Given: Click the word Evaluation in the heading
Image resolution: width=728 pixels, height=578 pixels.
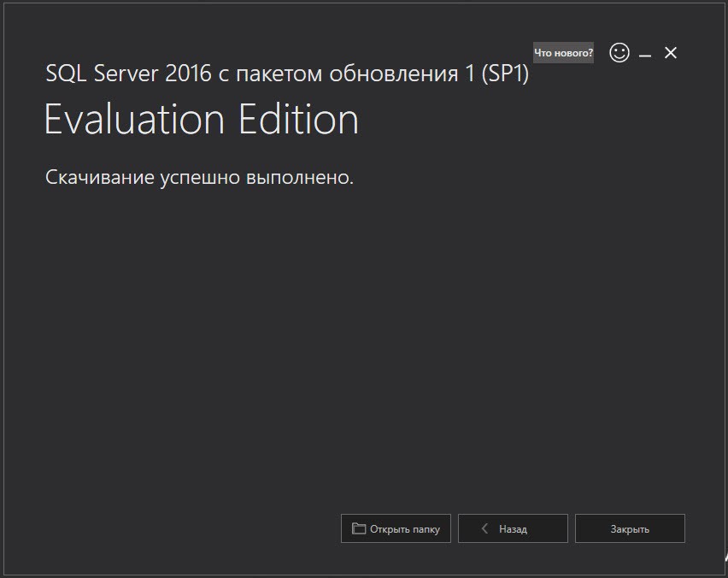Looking at the screenshot, I should point(135,120).
